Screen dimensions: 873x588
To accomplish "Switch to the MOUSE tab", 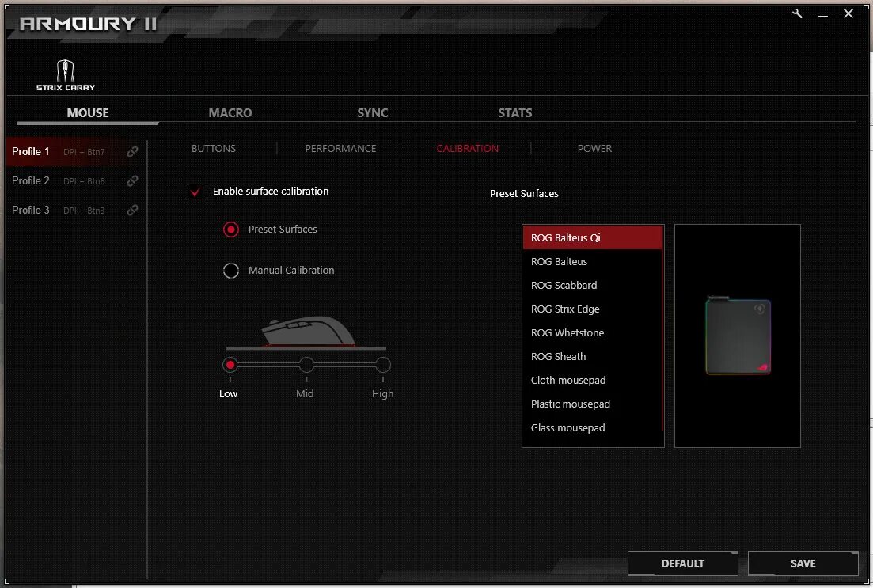I will point(88,113).
